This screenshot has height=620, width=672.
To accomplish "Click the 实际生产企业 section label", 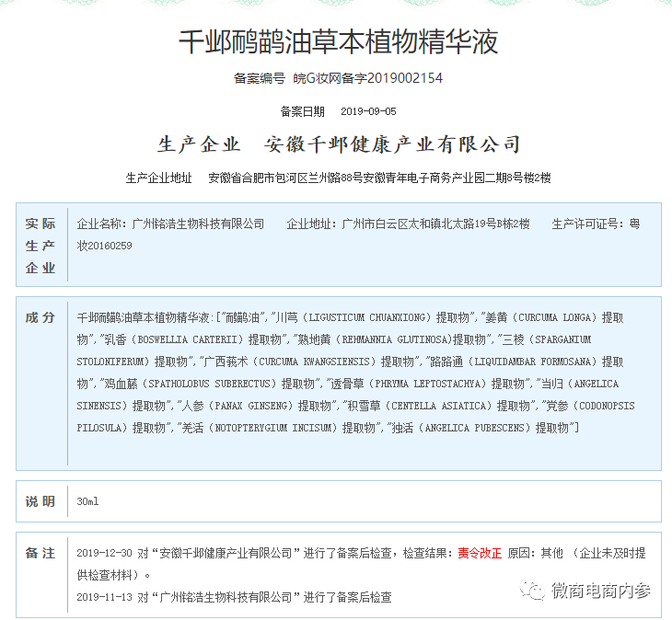I will pyautogui.click(x=41, y=246).
